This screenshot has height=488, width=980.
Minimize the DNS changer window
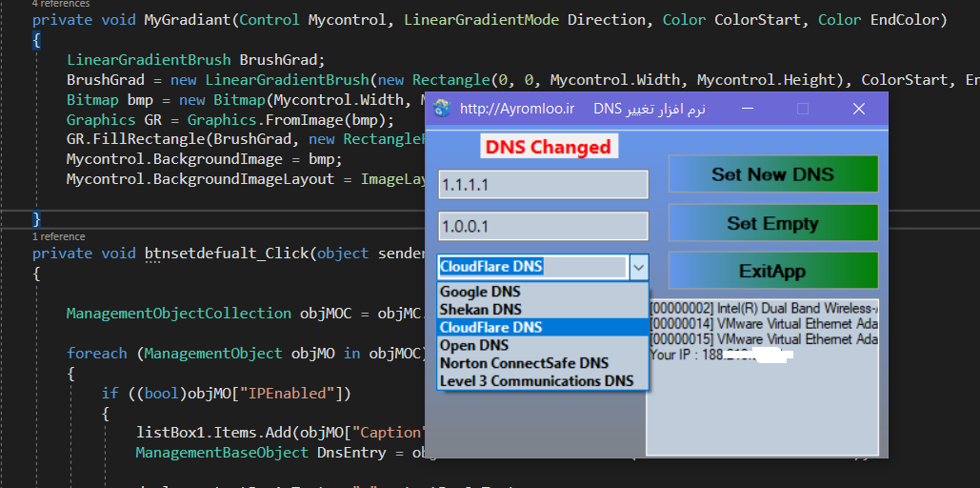coord(748,109)
